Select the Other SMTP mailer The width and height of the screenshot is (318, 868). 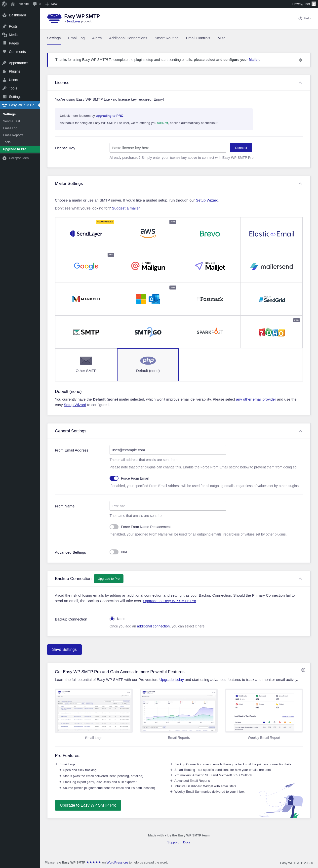(86, 365)
